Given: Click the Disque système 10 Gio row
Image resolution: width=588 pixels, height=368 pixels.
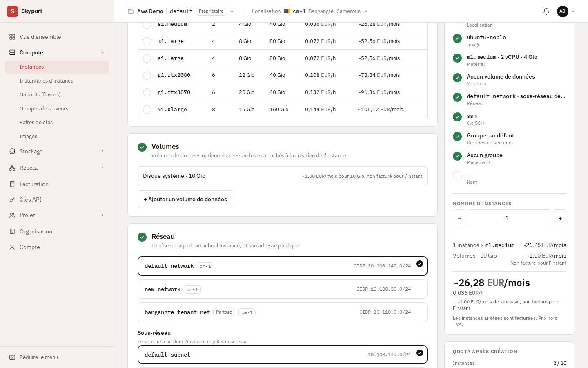Looking at the screenshot, I should [x=283, y=176].
